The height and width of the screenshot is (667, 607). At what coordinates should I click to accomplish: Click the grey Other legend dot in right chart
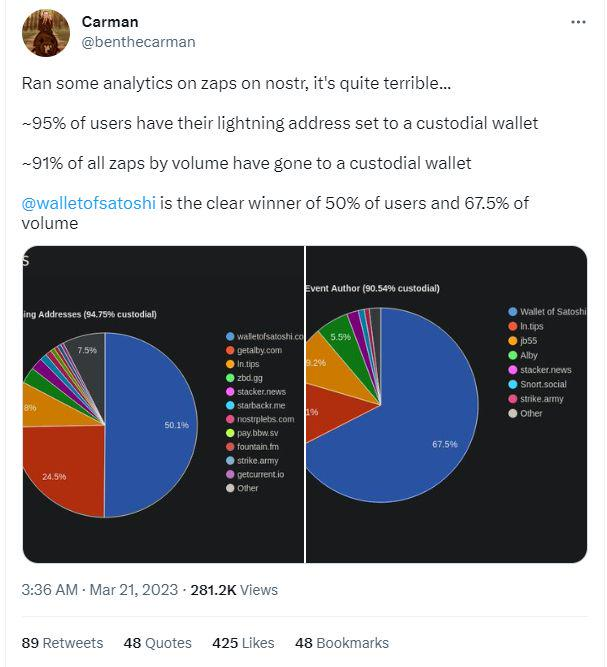tap(512, 413)
